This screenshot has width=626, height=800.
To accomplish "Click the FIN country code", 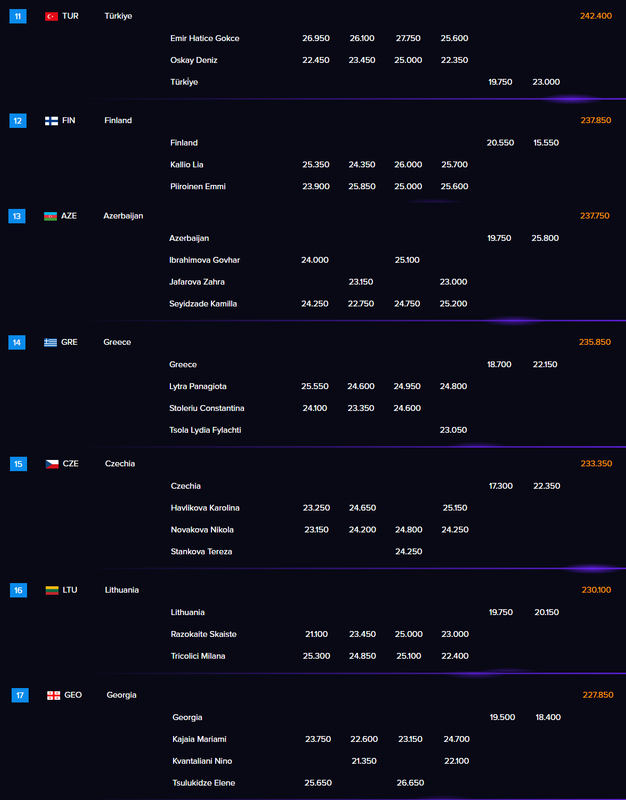I will click(x=69, y=120).
